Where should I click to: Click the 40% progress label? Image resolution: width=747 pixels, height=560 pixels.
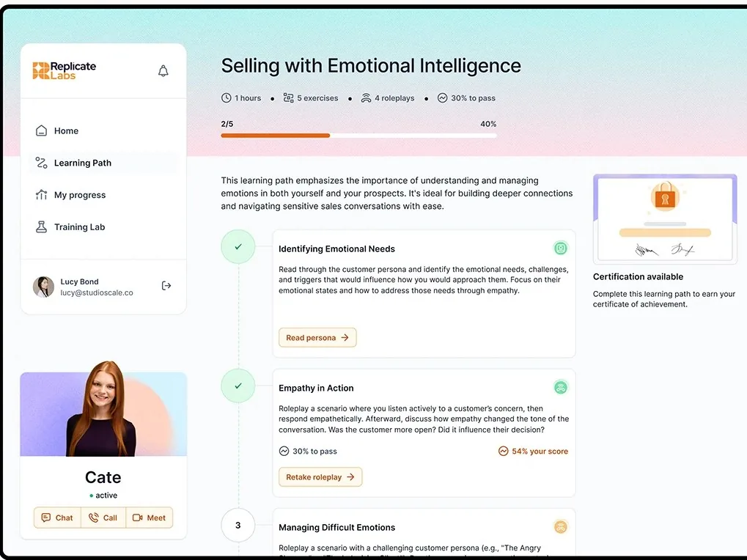(488, 124)
